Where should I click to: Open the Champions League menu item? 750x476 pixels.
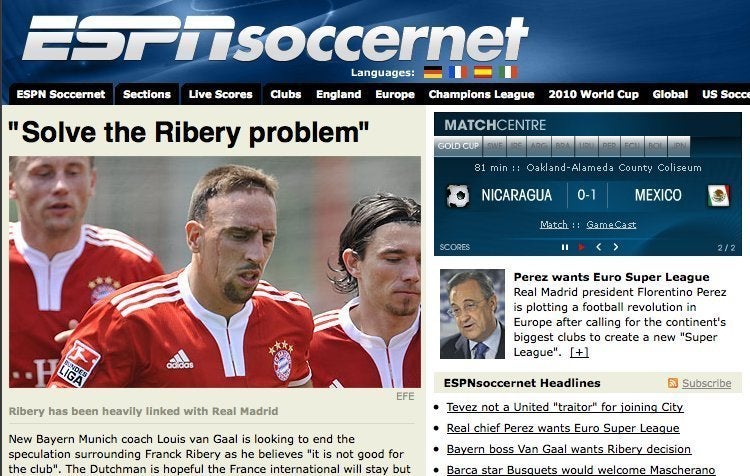(x=481, y=94)
